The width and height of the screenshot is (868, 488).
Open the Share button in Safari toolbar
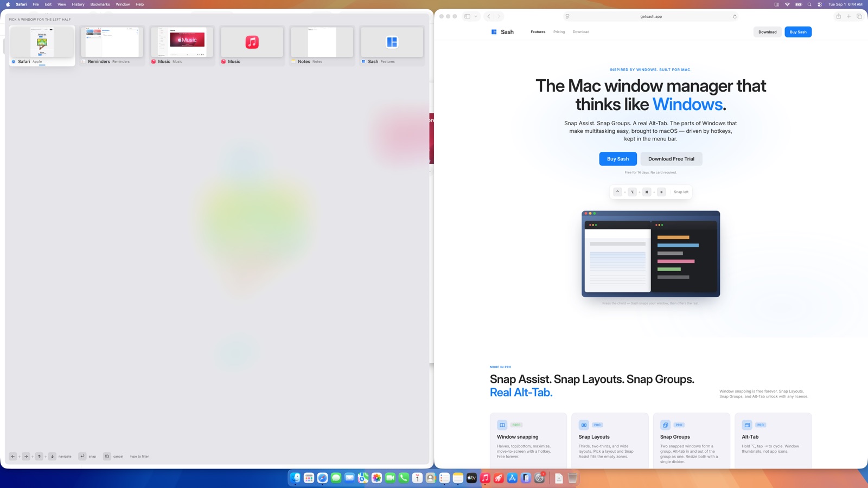tap(838, 16)
